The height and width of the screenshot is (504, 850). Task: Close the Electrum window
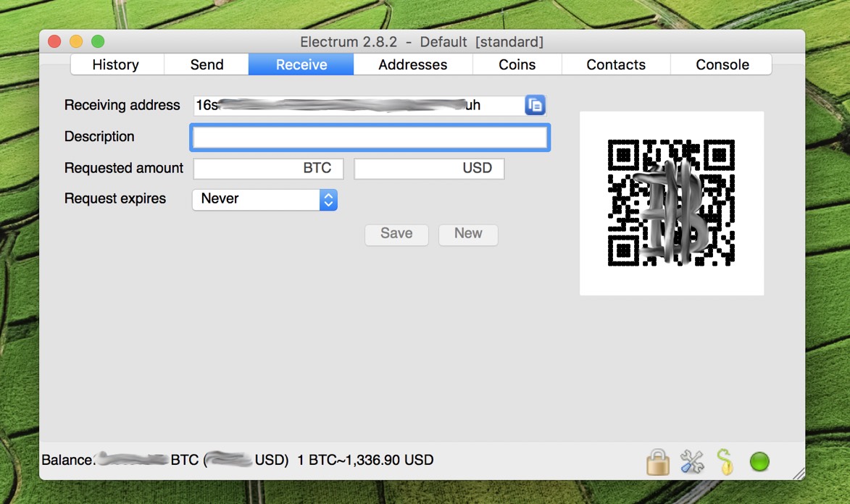point(54,42)
